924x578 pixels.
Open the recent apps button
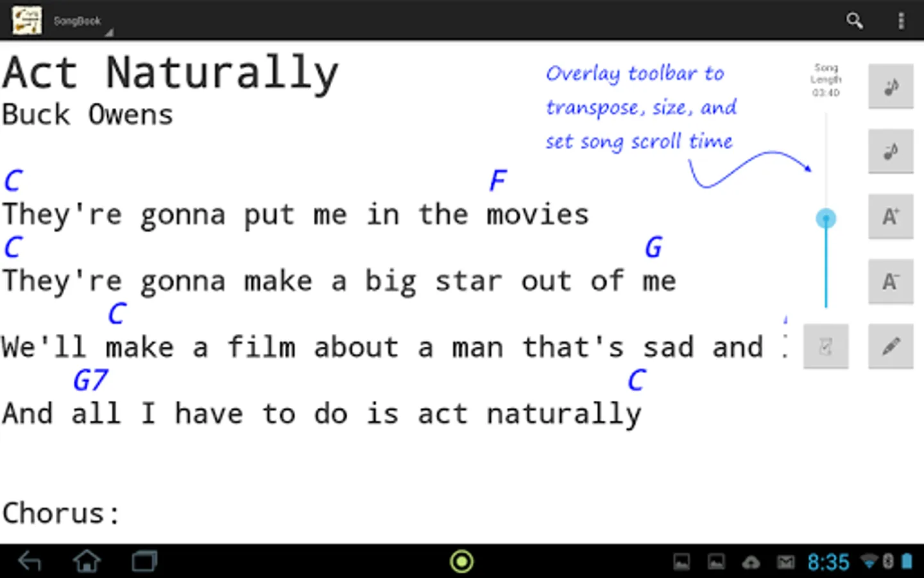144,561
